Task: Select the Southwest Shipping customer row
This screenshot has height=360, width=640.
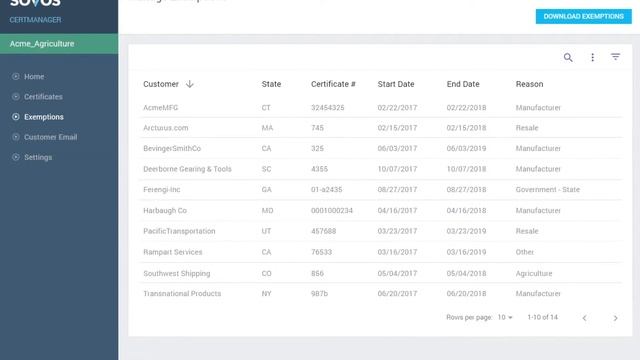Action: pyautogui.click(x=380, y=273)
